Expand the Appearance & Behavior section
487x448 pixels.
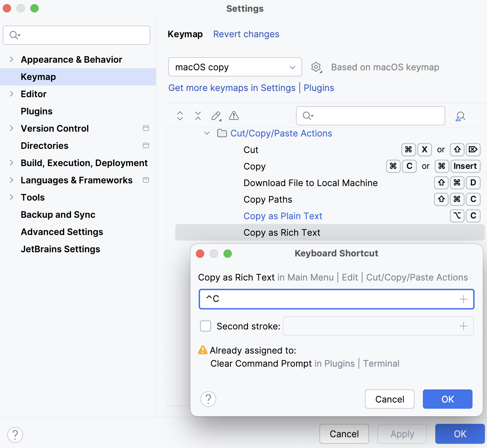tap(11, 59)
